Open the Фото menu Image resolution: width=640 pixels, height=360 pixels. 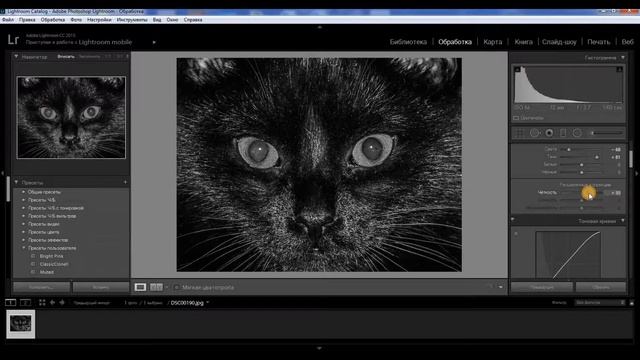[76, 20]
